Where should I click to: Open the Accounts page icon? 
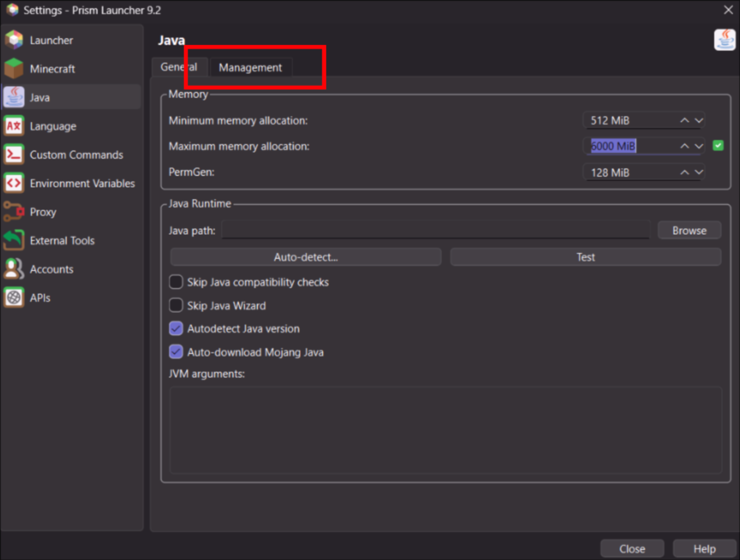click(14, 269)
